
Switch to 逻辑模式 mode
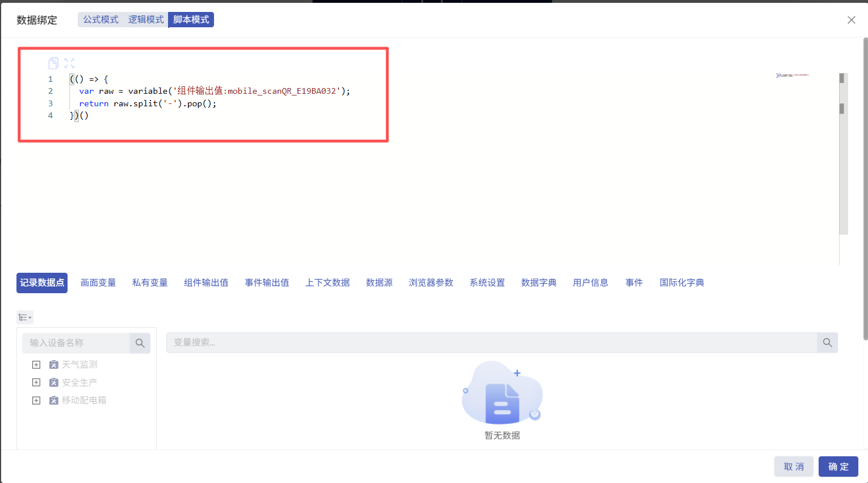[146, 20]
